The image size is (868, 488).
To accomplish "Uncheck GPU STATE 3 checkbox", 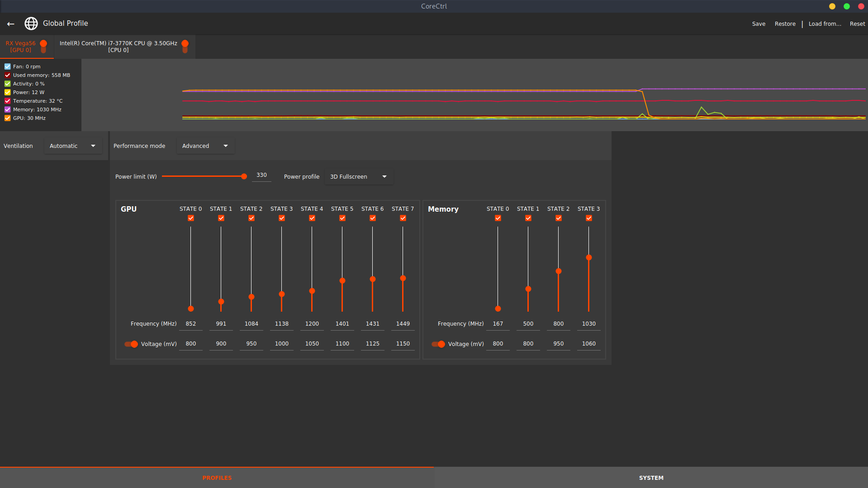I will click(282, 218).
